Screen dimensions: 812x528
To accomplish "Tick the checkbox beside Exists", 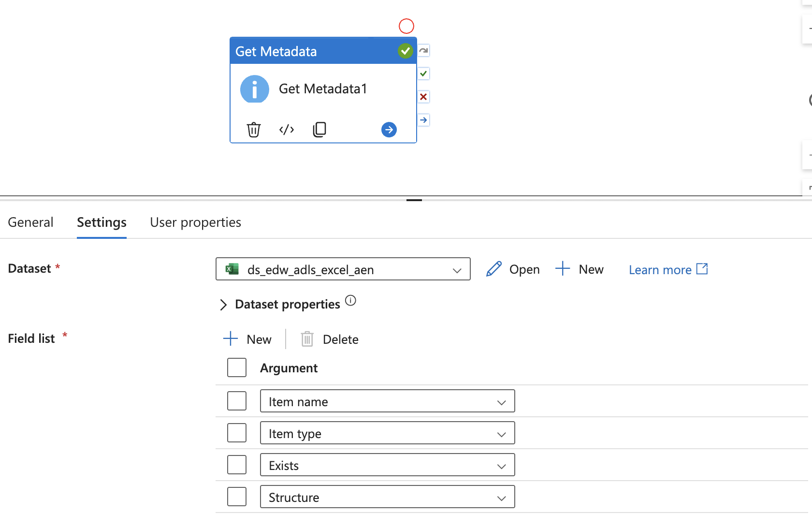I will coord(237,465).
